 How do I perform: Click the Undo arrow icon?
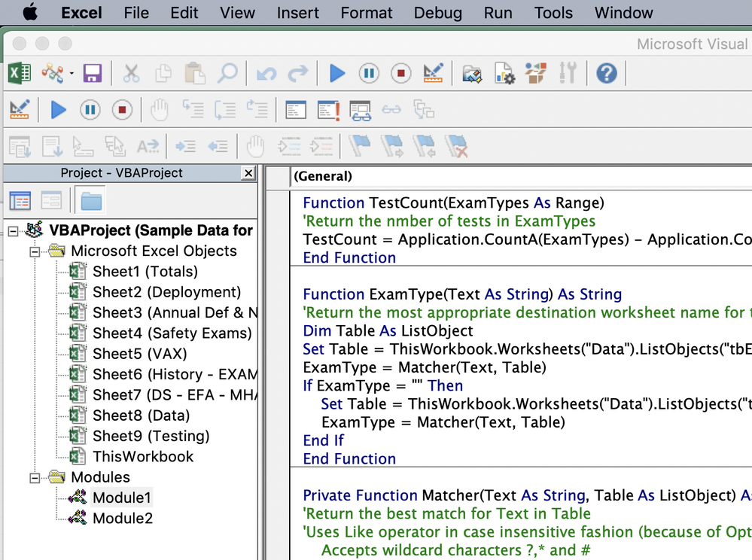click(x=266, y=73)
